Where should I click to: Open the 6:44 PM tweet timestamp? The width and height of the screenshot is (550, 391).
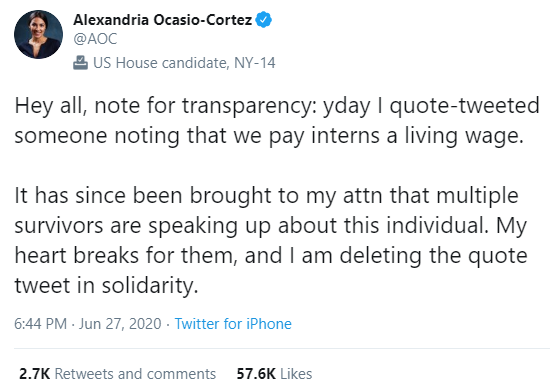coord(40,324)
